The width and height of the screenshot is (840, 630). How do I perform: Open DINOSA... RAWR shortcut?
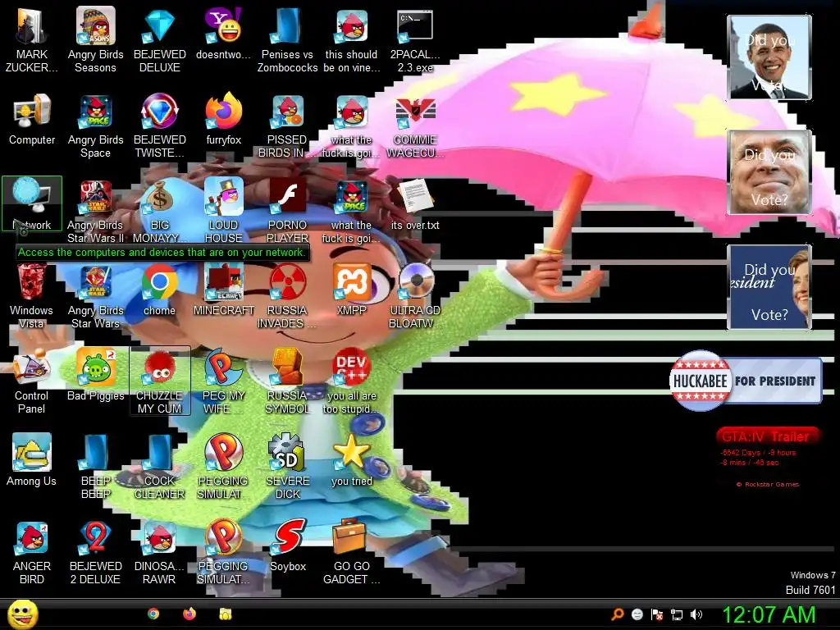(160, 552)
